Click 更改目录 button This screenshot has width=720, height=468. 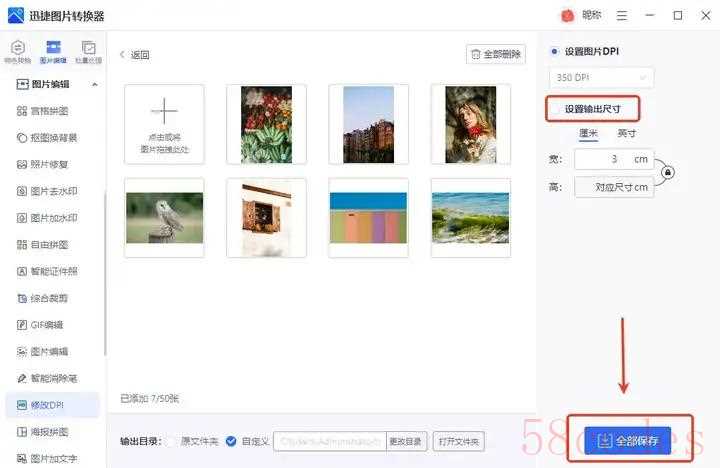coord(406,441)
